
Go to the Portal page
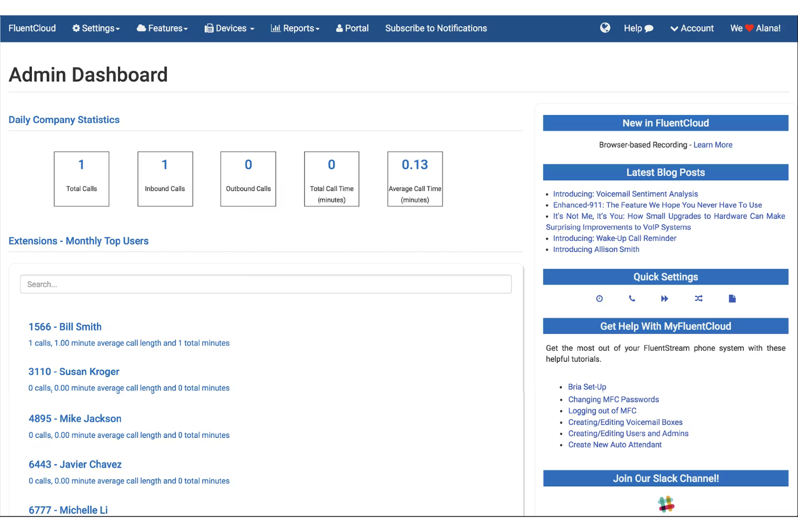click(352, 28)
